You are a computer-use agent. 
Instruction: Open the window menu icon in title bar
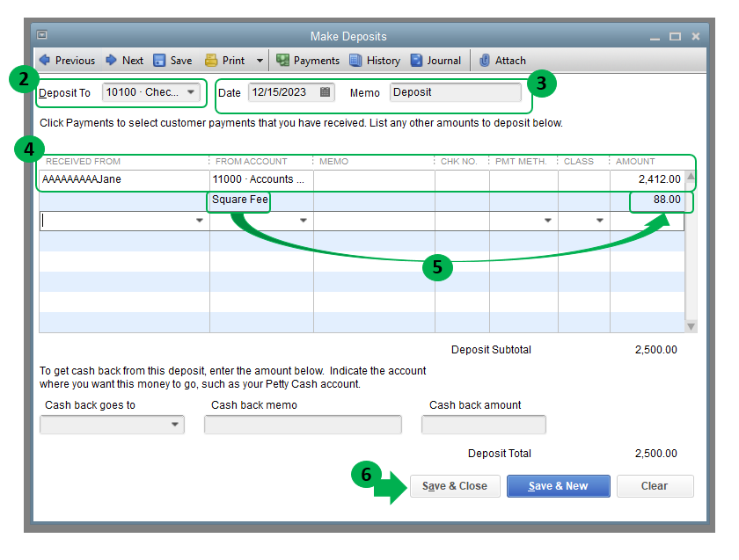(42, 35)
